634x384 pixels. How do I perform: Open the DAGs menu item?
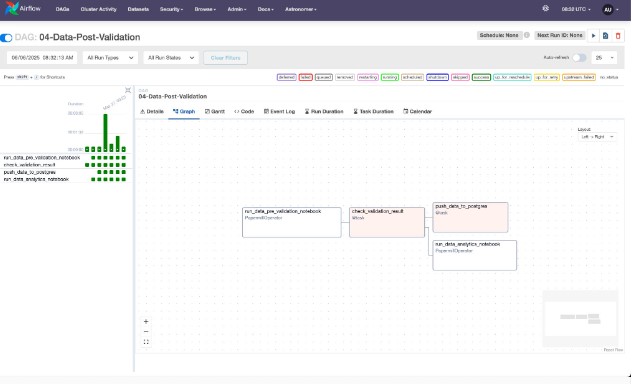62,9
